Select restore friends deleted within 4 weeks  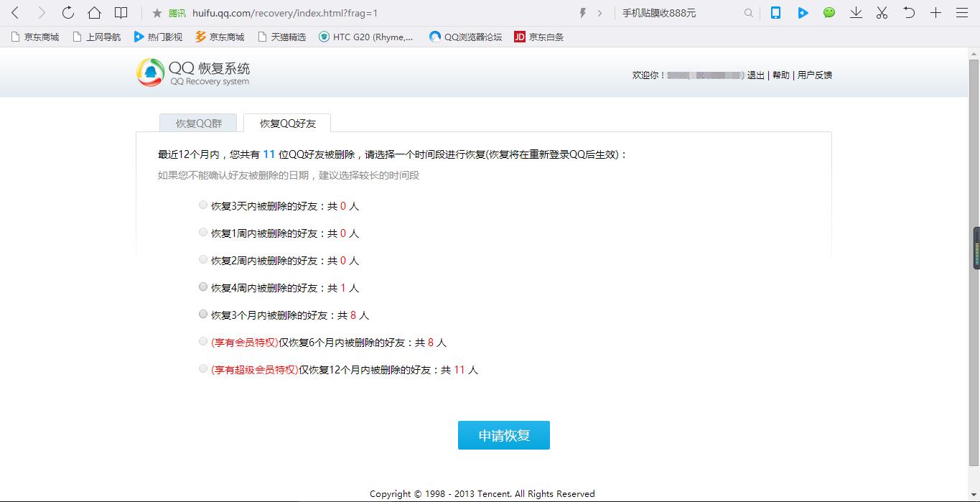coord(203,287)
